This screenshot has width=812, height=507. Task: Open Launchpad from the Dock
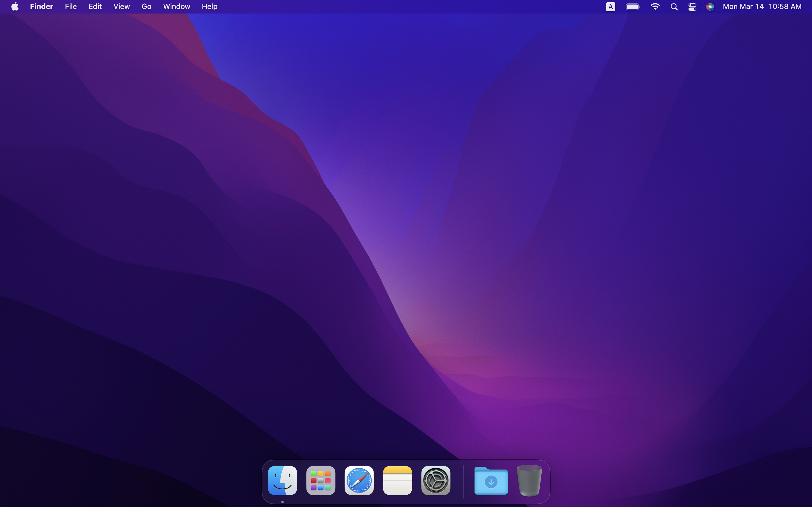click(321, 480)
